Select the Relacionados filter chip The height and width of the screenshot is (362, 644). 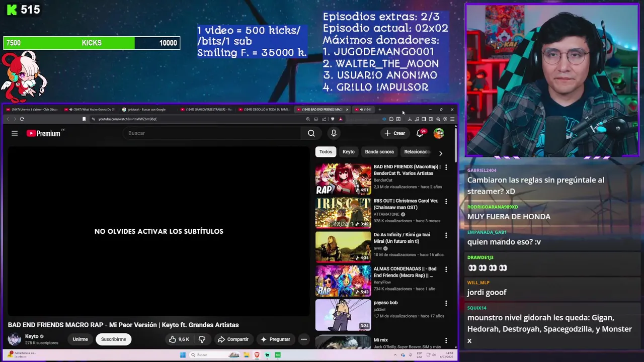pyautogui.click(x=417, y=152)
